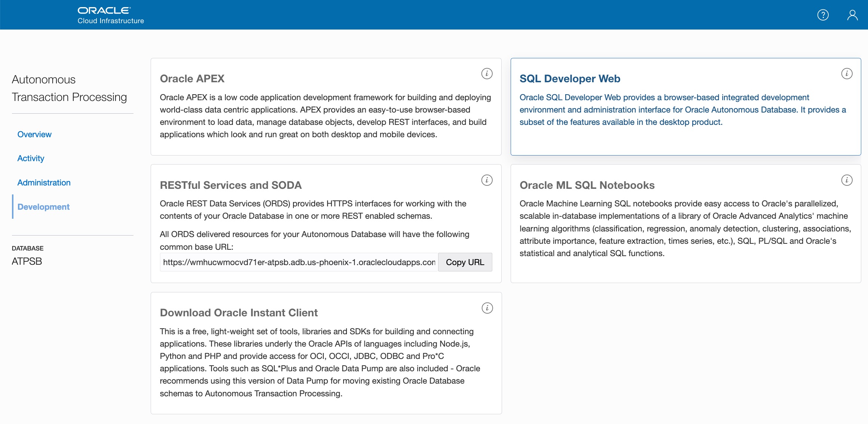Click the ATPSB database name
This screenshot has height=424, width=868.
tap(27, 261)
